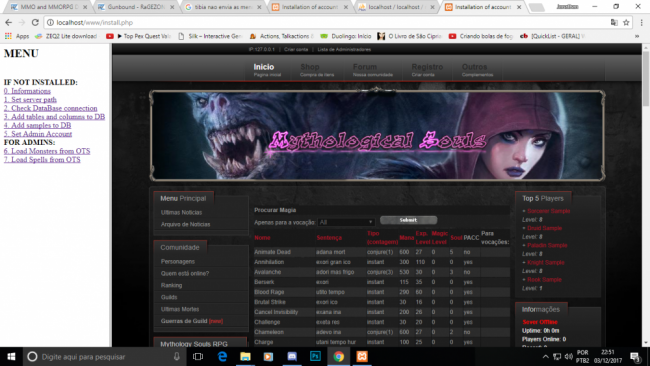Open File Explorer from the taskbar
The height and width of the screenshot is (366, 650).
tap(245, 356)
